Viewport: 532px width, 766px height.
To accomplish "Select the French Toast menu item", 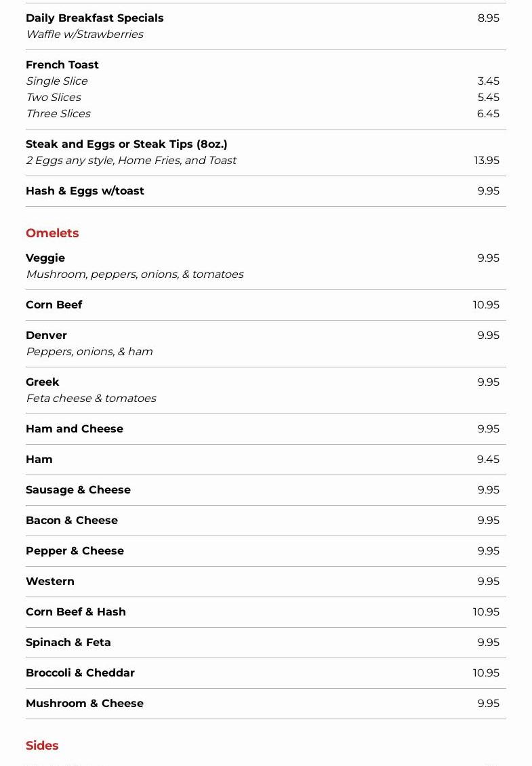I will coord(62,65).
